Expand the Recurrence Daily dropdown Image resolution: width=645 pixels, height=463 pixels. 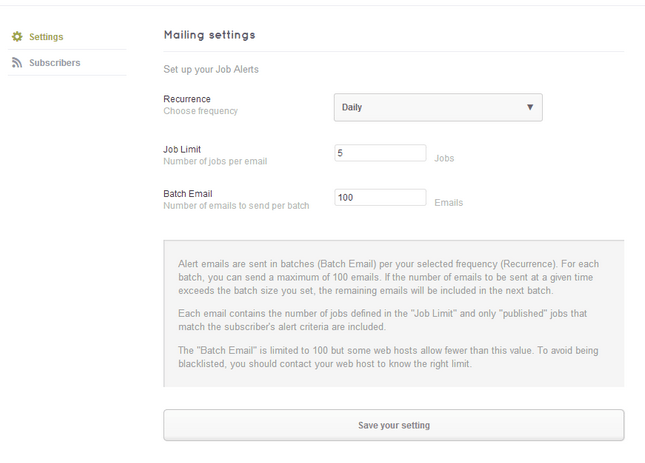[x=438, y=107]
